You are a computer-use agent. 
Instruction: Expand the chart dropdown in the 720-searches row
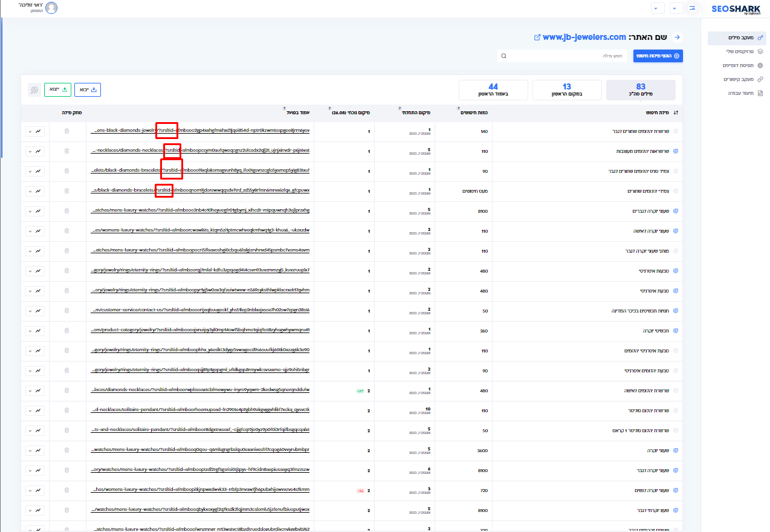(35, 490)
